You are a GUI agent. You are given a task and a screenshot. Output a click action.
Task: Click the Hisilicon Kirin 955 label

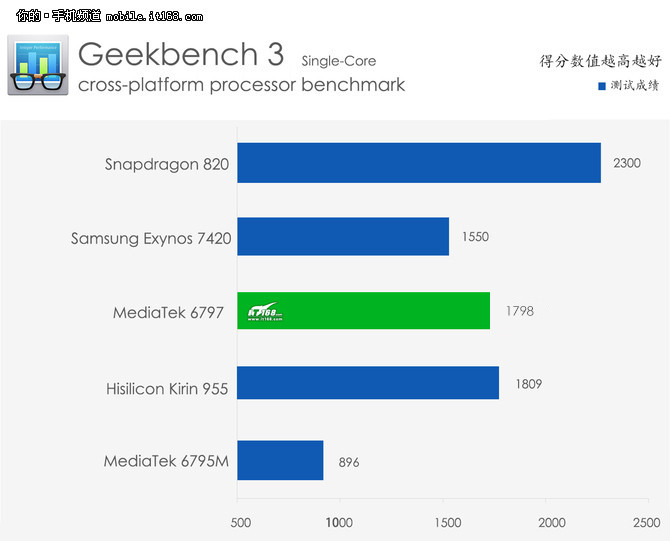tap(167, 388)
